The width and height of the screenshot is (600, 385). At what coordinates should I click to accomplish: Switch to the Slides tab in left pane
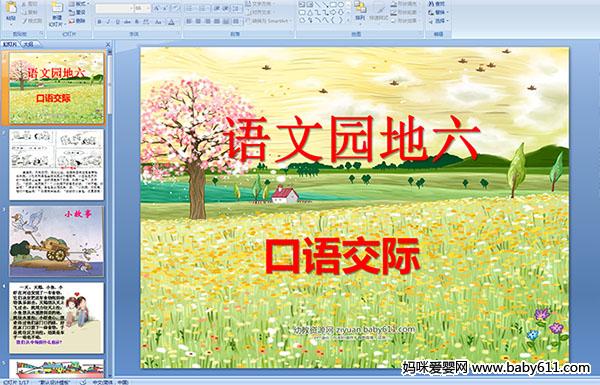tap(10, 44)
